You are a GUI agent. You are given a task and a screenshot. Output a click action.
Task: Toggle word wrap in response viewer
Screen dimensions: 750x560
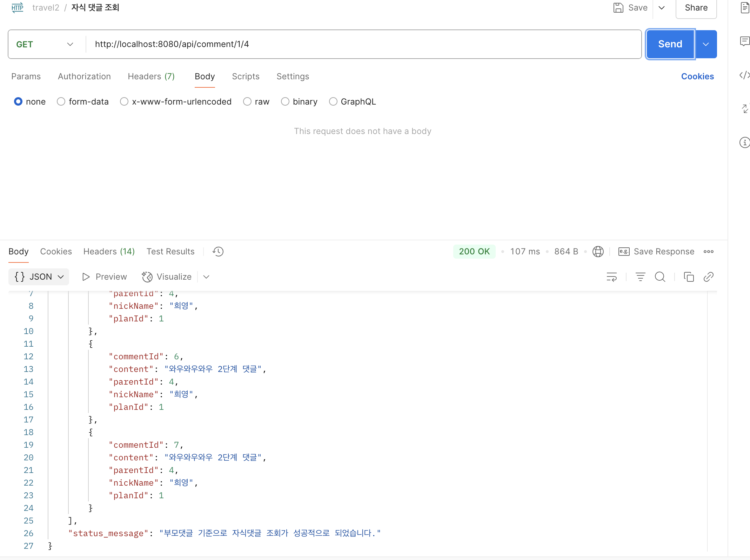611,277
